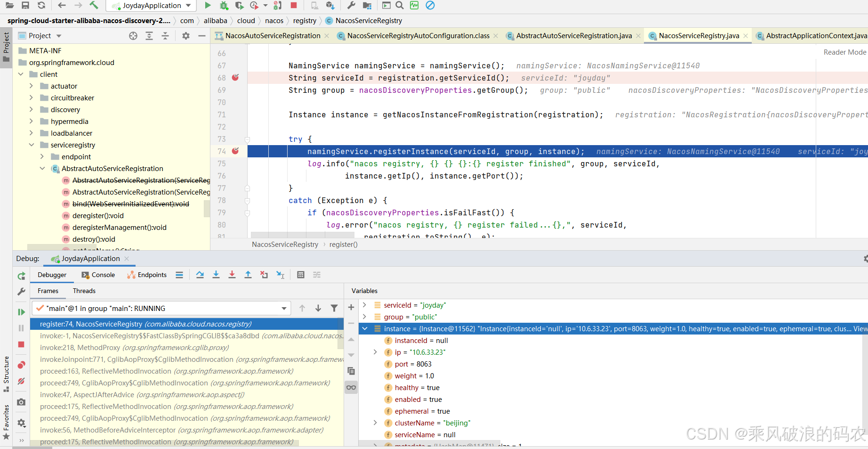Click the Evaluate Expression calculator icon
Image resolution: width=868 pixels, height=449 pixels.
[301, 275]
